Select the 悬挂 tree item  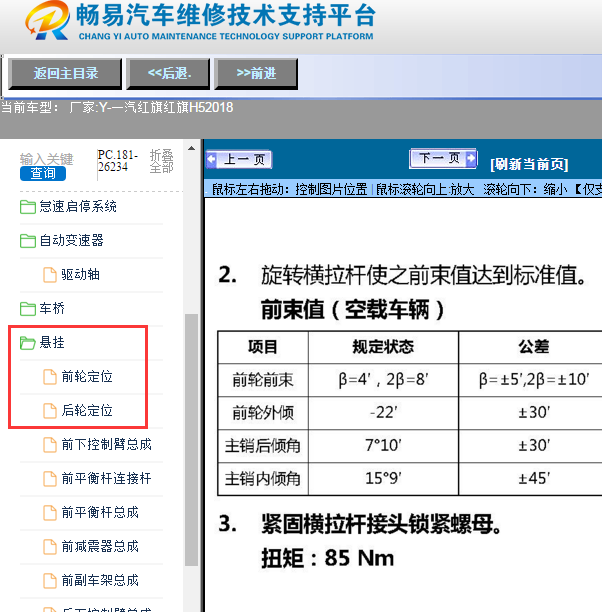pos(52,343)
